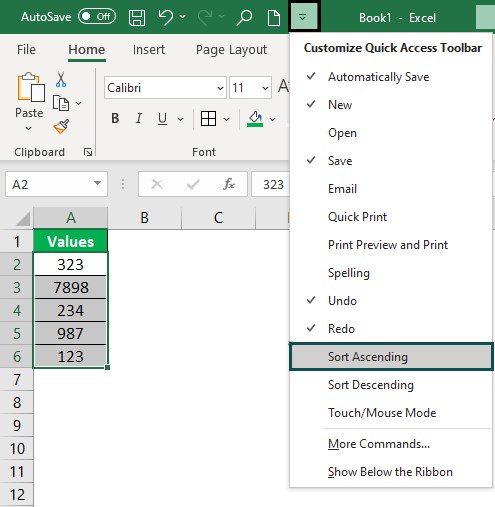Expand the Undo history dropdown arrow
Viewport: 495px width, 507px height.
tap(183, 16)
